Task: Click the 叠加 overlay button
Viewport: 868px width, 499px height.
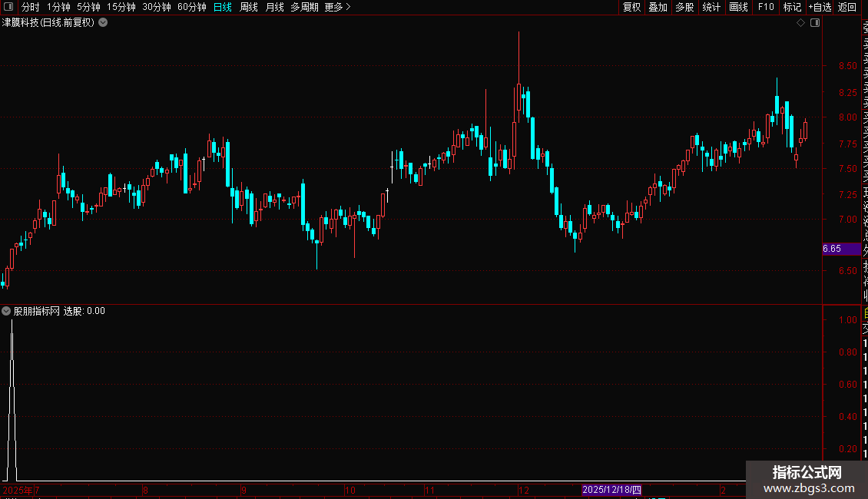Action: [658, 7]
